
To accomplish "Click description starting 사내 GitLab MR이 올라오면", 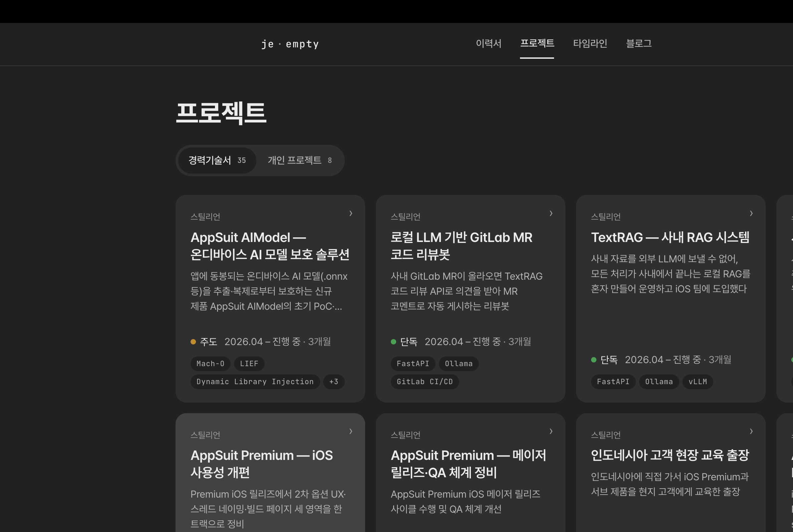I will [x=467, y=291].
